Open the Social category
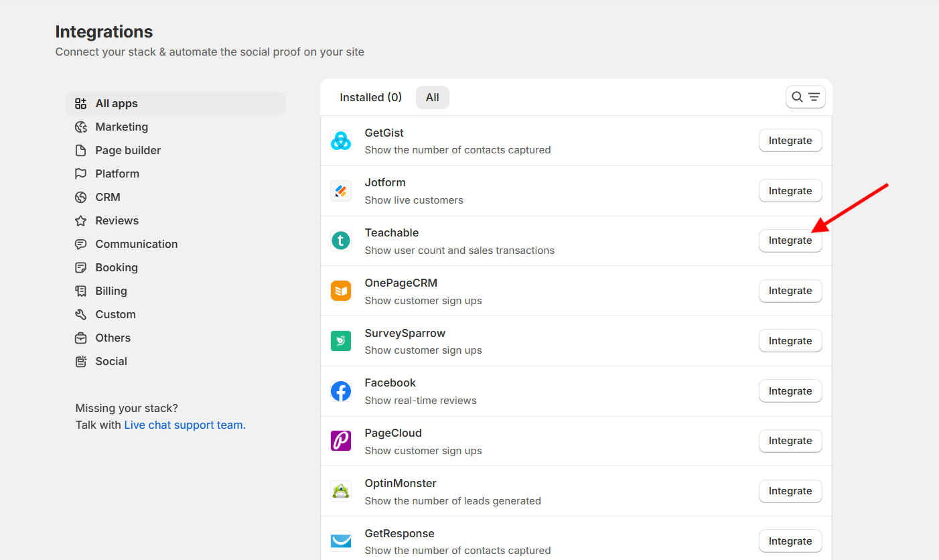939x560 pixels. pos(175,361)
